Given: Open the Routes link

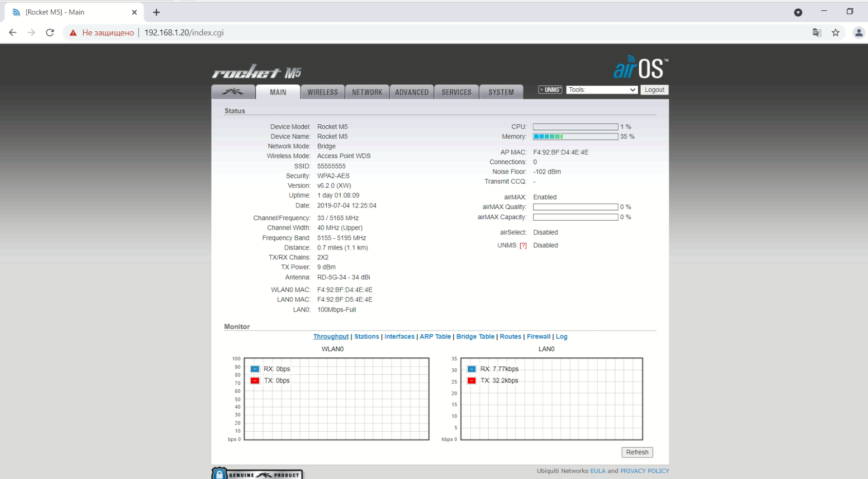Looking at the screenshot, I should tap(510, 337).
